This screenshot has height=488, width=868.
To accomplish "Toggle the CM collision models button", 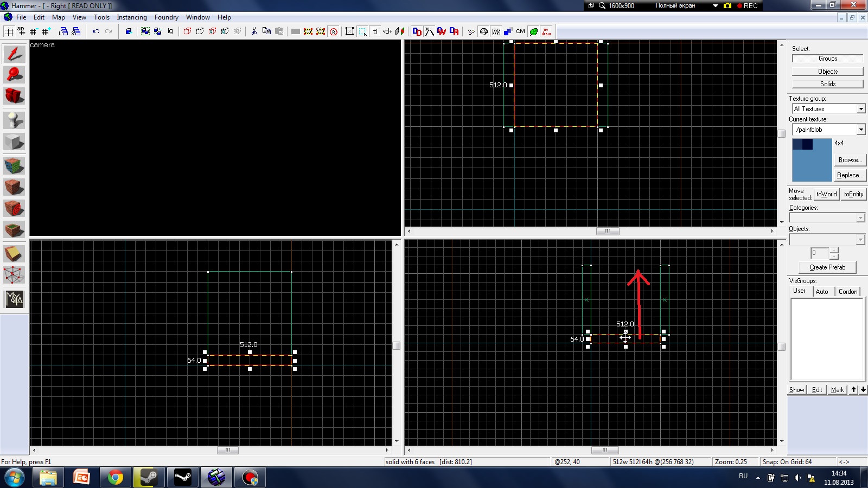I will point(521,31).
